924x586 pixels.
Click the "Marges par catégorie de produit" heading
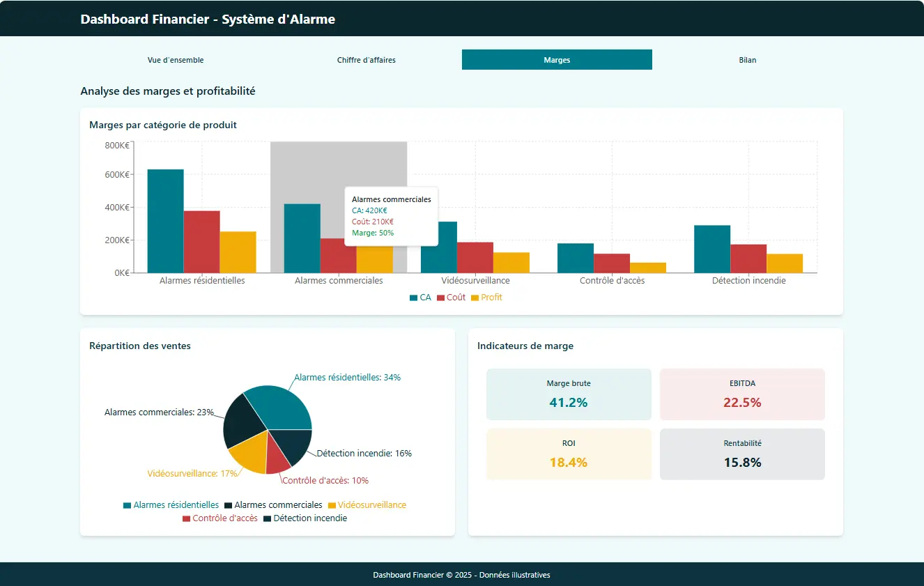(x=163, y=125)
